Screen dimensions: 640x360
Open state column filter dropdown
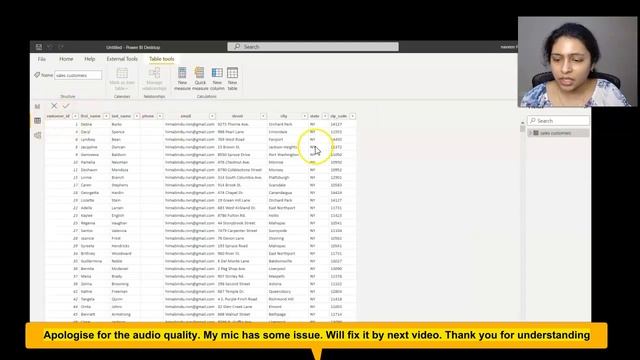point(325,116)
